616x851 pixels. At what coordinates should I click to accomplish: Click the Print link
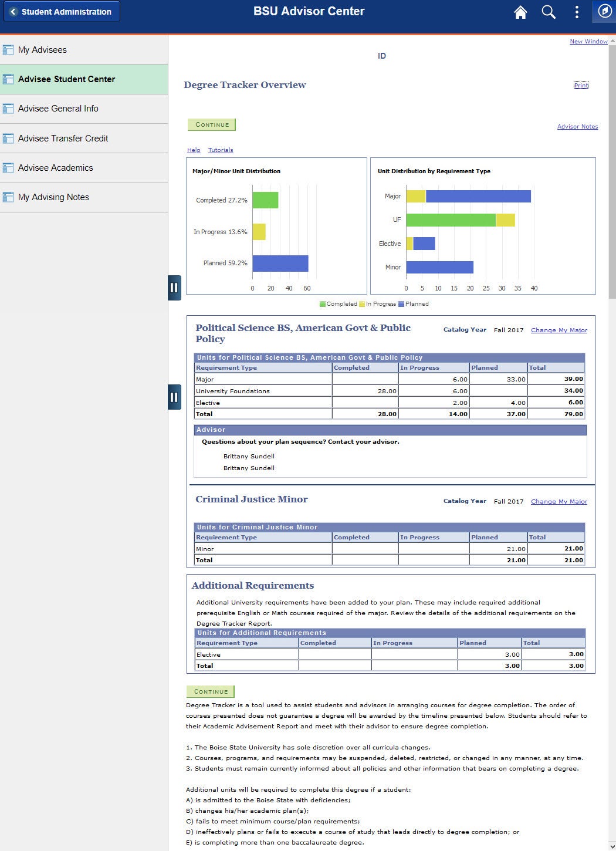pos(581,86)
